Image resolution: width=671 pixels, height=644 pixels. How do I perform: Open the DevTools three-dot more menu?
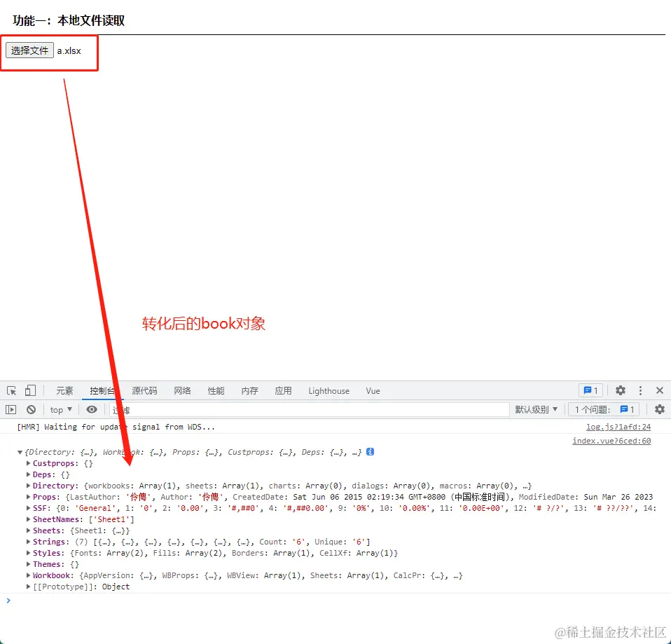[x=640, y=390]
